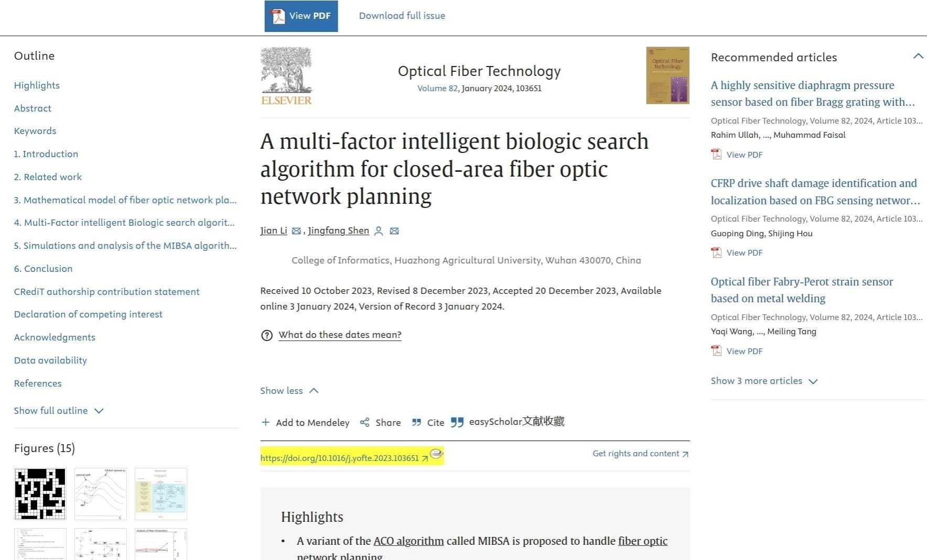Viewport: 927px width, 560px height.
Task: Open the first black-and-white grid figure thumbnail
Action: click(40, 494)
